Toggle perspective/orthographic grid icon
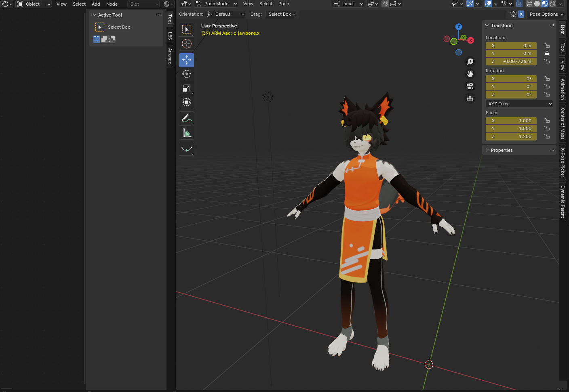The image size is (569, 392). coord(470,98)
